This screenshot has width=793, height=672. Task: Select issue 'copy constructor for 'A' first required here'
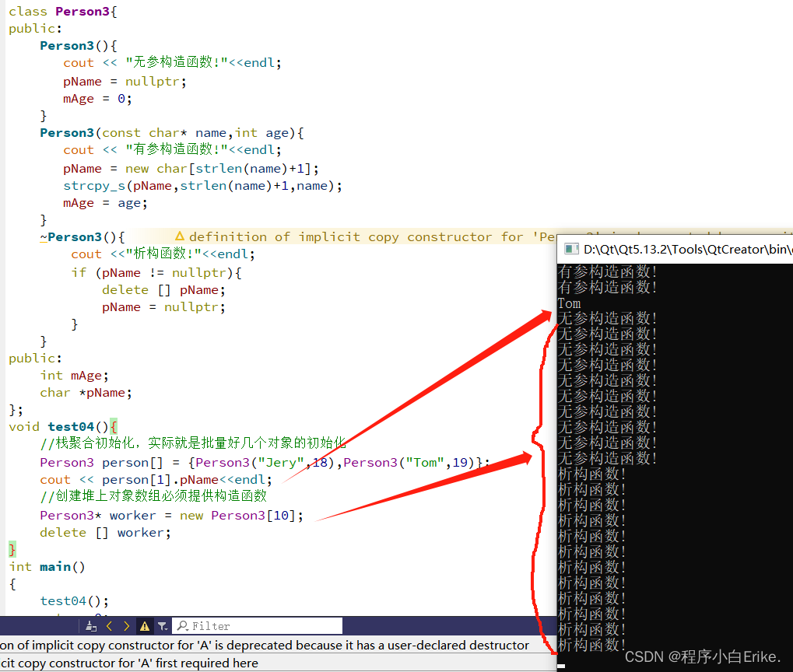click(278, 663)
